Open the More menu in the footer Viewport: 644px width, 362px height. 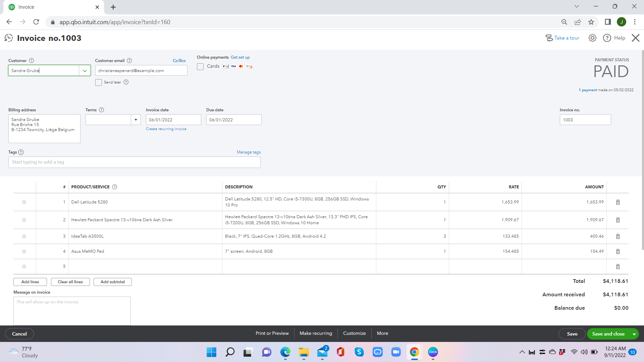[382, 334]
